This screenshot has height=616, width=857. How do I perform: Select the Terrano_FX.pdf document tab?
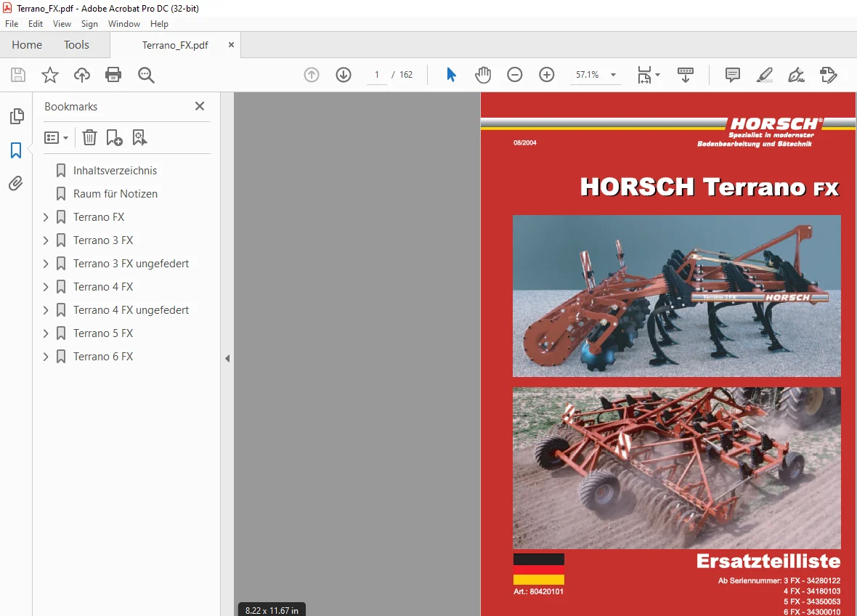pyautogui.click(x=175, y=45)
